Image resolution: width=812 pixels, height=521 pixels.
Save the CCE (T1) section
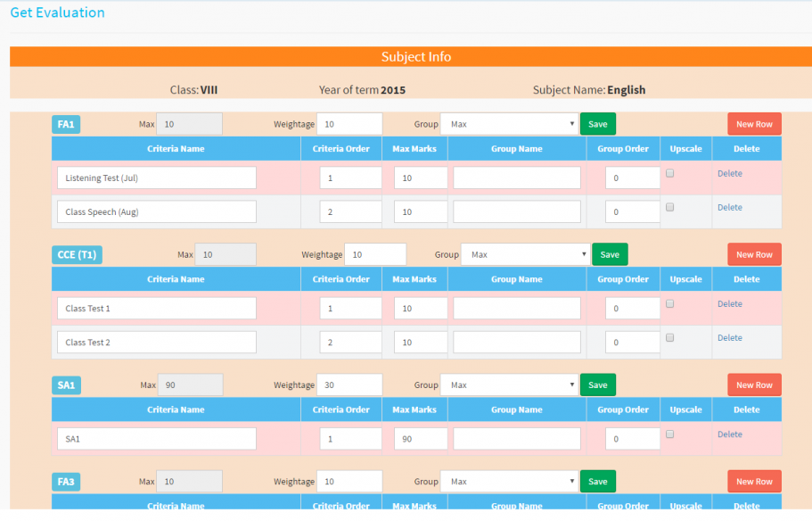pyautogui.click(x=610, y=254)
